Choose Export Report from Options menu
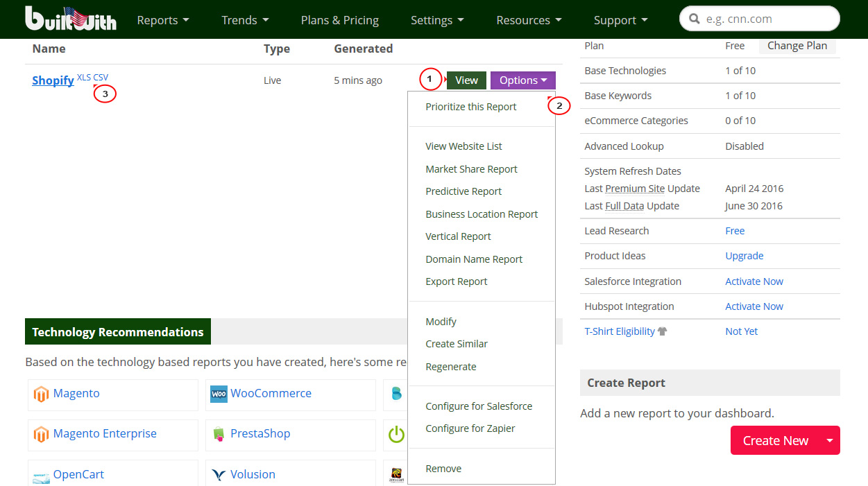 (x=457, y=281)
